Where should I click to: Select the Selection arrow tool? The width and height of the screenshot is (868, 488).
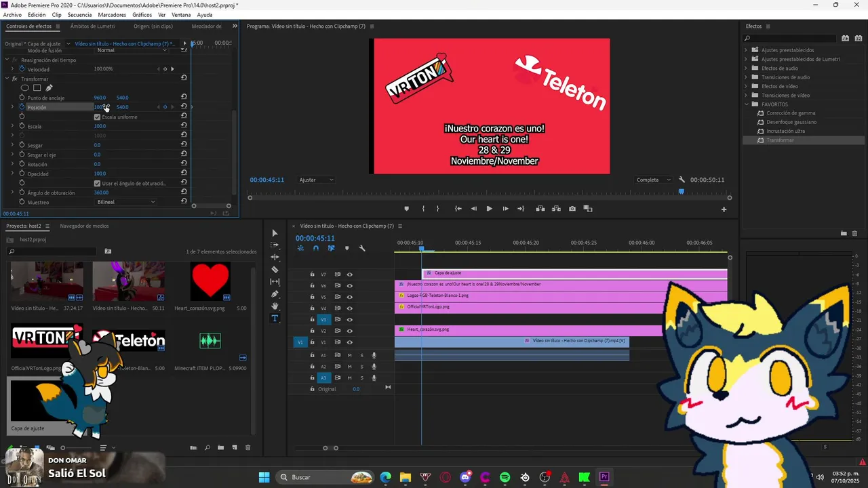pos(275,232)
